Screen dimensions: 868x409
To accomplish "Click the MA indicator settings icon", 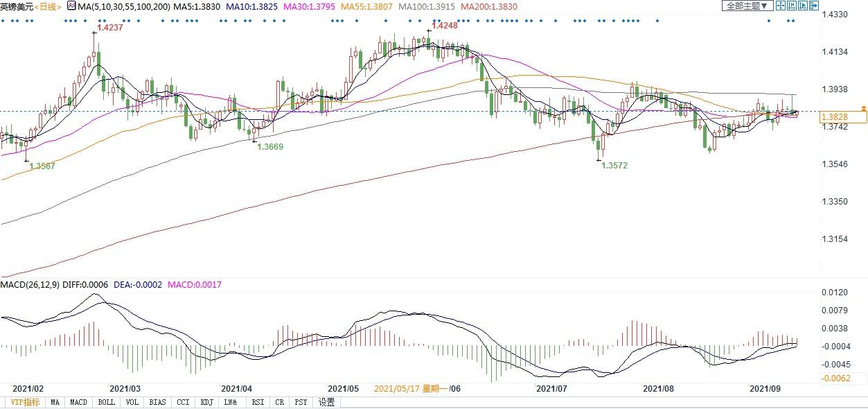I will [71, 6].
